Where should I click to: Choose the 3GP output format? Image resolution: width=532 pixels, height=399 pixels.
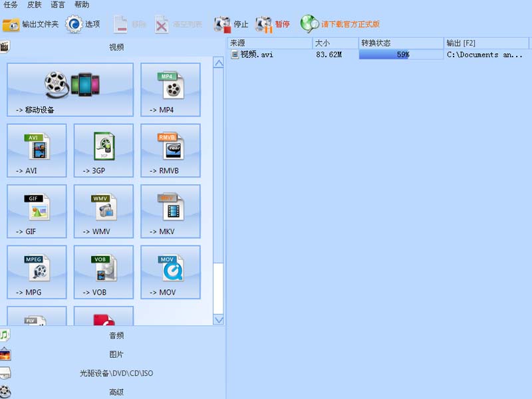(103, 151)
